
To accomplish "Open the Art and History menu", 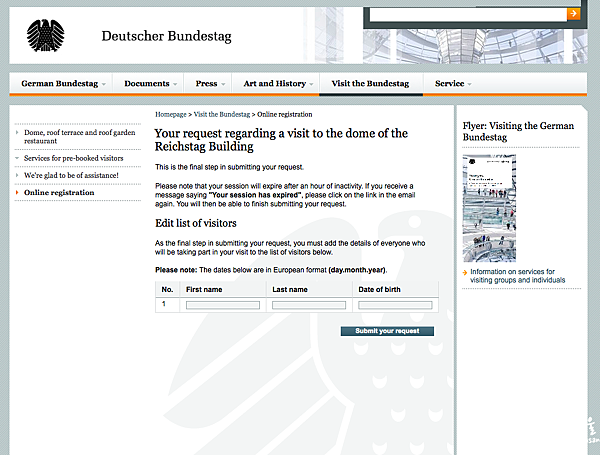I will click(275, 83).
